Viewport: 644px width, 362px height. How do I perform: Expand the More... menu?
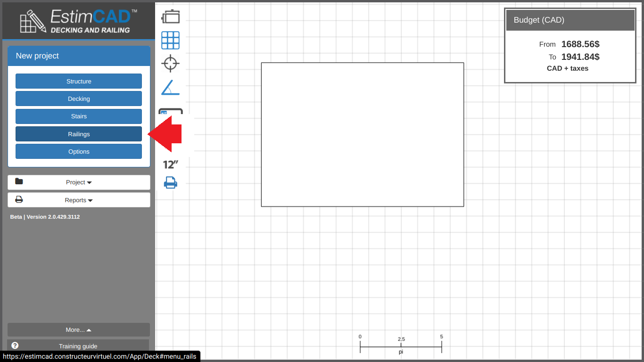click(x=79, y=330)
